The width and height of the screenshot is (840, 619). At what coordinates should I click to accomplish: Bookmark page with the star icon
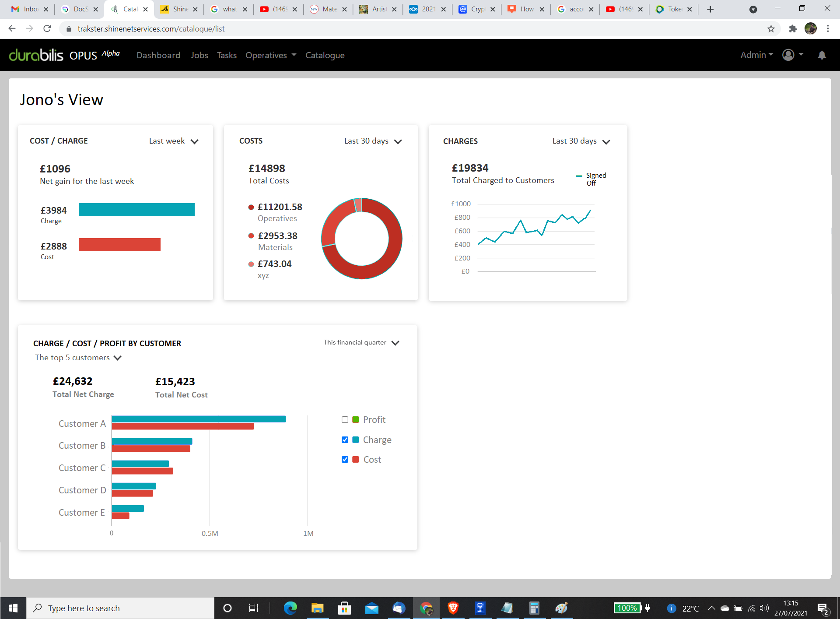pyautogui.click(x=771, y=29)
